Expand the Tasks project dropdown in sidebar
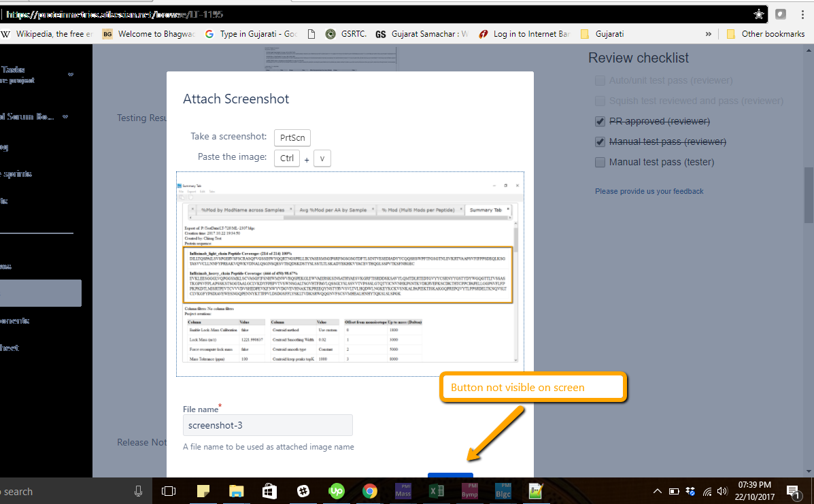814x504 pixels. pos(71,74)
